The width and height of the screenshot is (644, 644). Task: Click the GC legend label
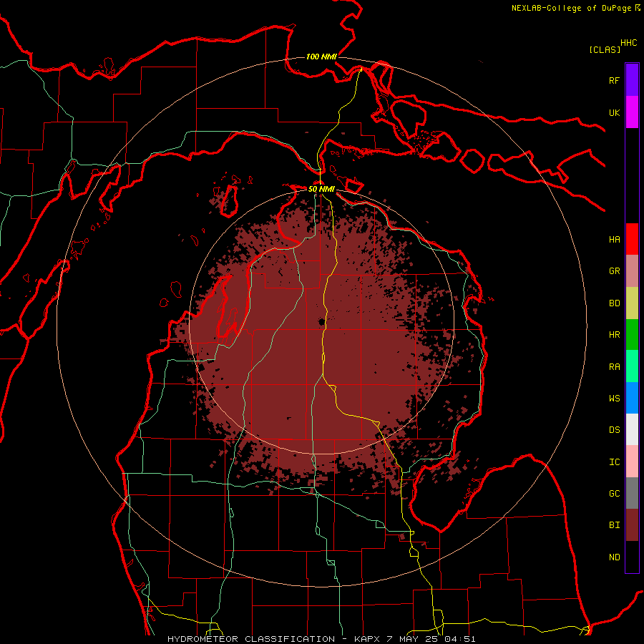(614, 493)
